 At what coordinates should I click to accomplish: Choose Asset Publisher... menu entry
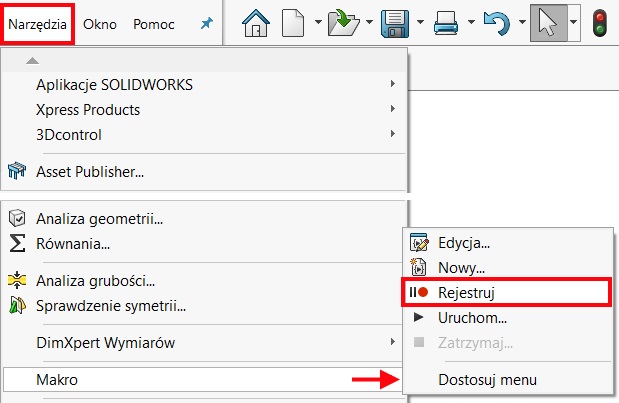pyautogui.click(x=204, y=172)
